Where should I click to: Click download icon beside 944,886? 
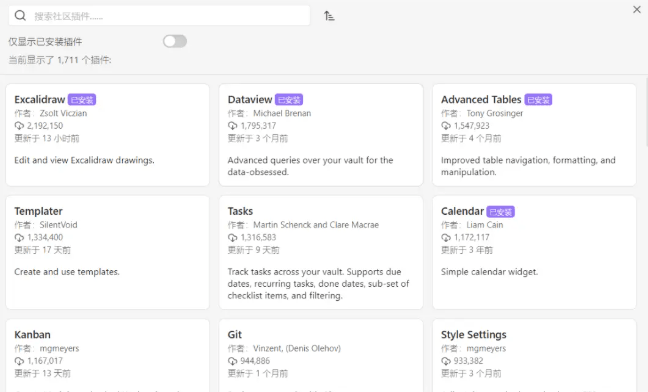232,361
